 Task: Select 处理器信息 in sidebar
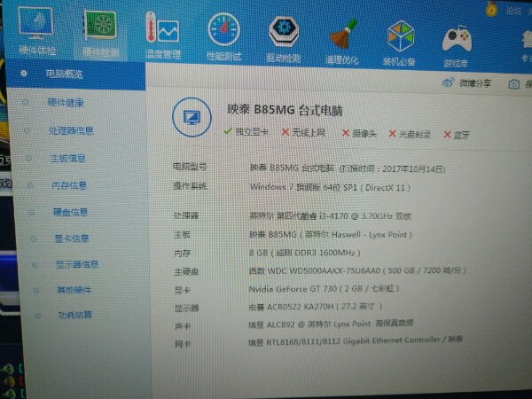(x=71, y=130)
